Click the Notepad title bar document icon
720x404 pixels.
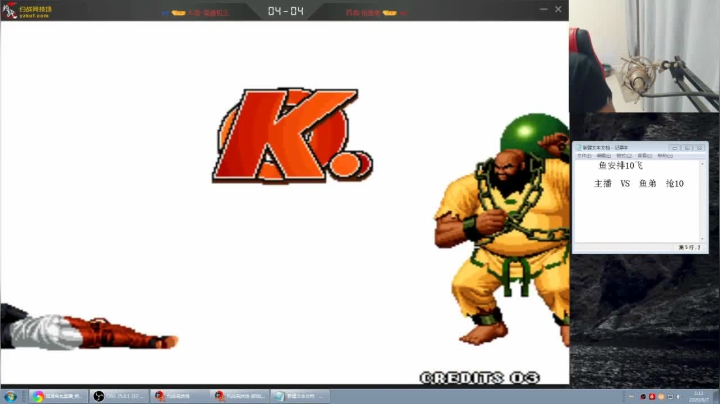579,147
